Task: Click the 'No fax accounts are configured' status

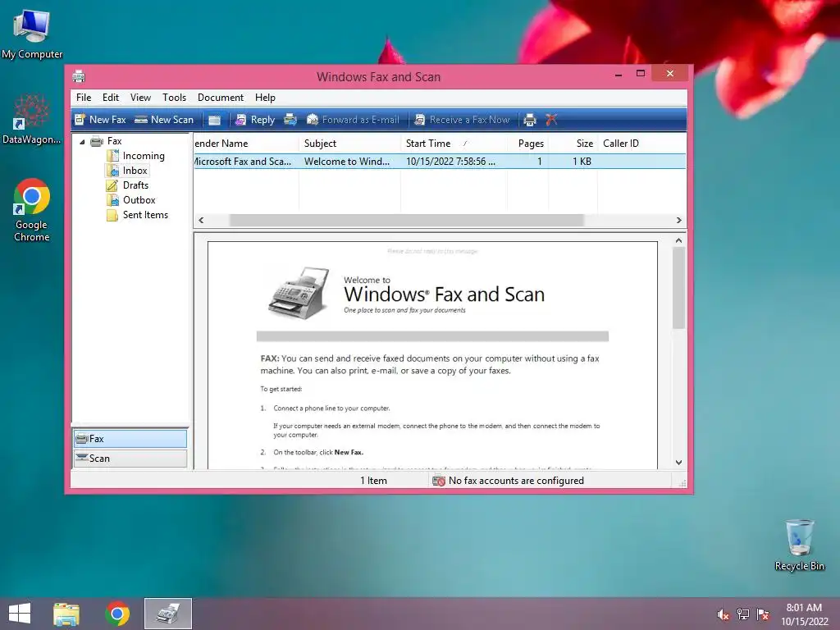Action: click(516, 481)
